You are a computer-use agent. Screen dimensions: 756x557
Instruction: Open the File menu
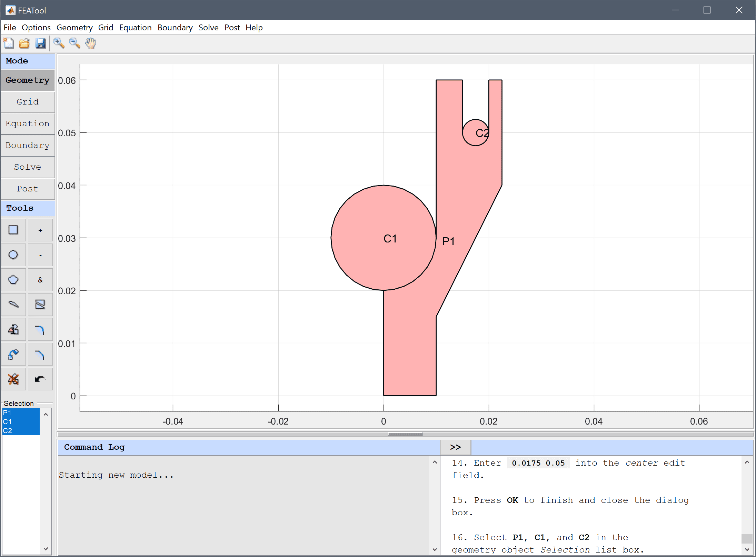(10, 28)
